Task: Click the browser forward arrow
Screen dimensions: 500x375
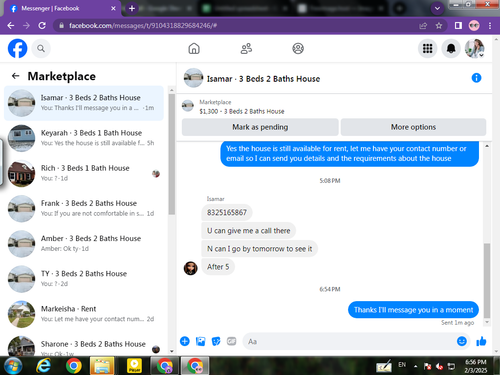Action: pyautogui.click(x=26, y=26)
